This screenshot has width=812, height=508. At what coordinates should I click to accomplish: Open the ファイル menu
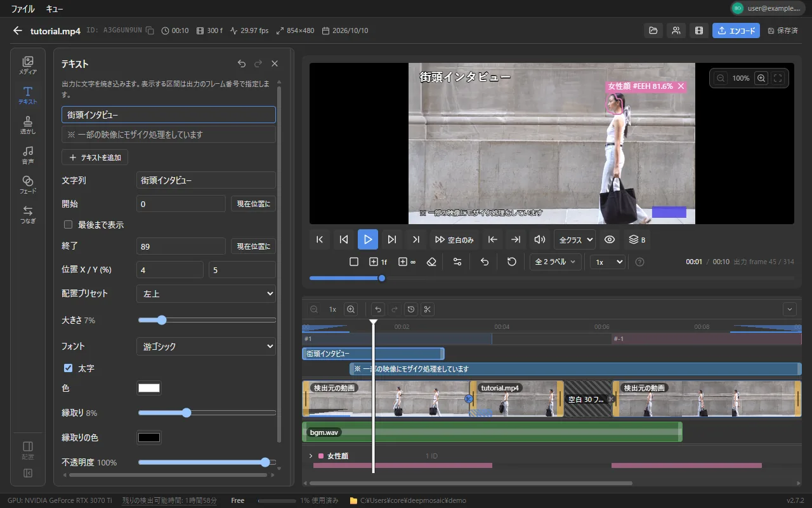click(23, 9)
